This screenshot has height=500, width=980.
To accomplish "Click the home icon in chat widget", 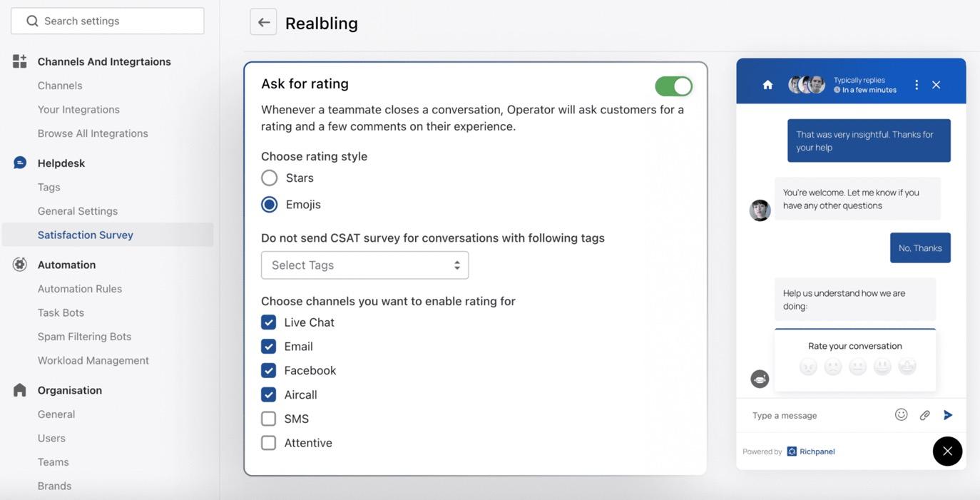I will coord(767,85).
